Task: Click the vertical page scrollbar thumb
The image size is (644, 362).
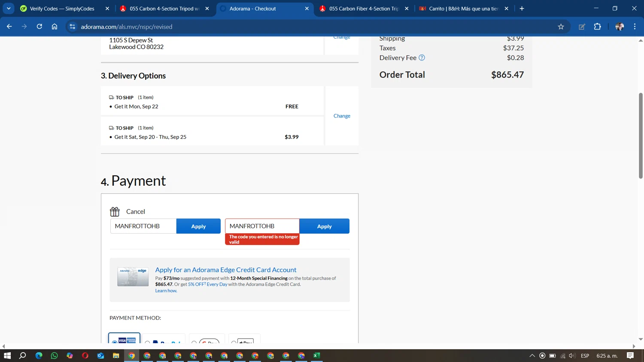Action: point(641,136)
